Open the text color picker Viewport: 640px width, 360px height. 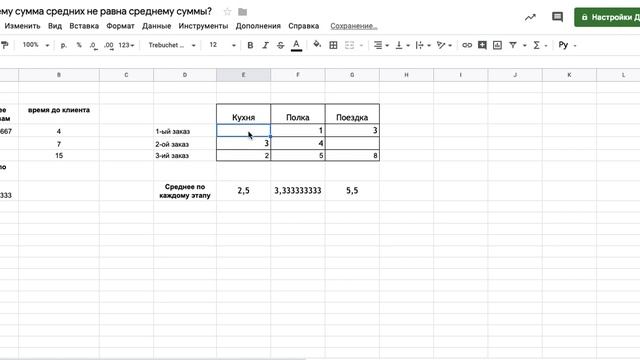click(x=296, y=45)
